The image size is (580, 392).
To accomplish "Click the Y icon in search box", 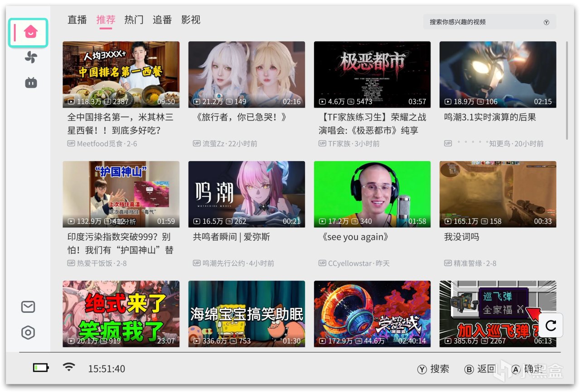I will point(546,22).
